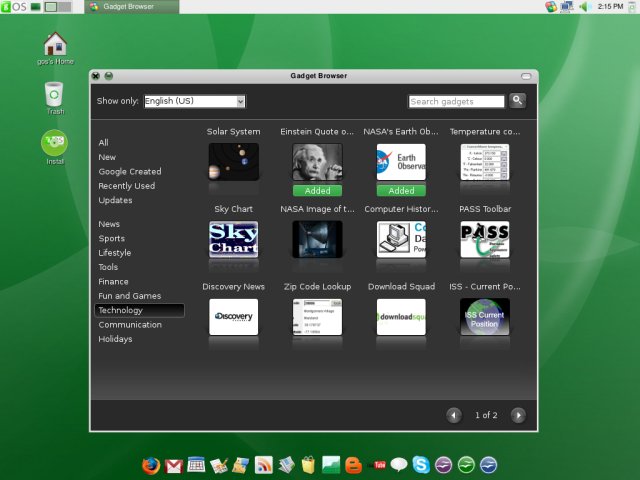Choose the Fun and Games category
The image size is (640, 480).
[x=130, y=296]
